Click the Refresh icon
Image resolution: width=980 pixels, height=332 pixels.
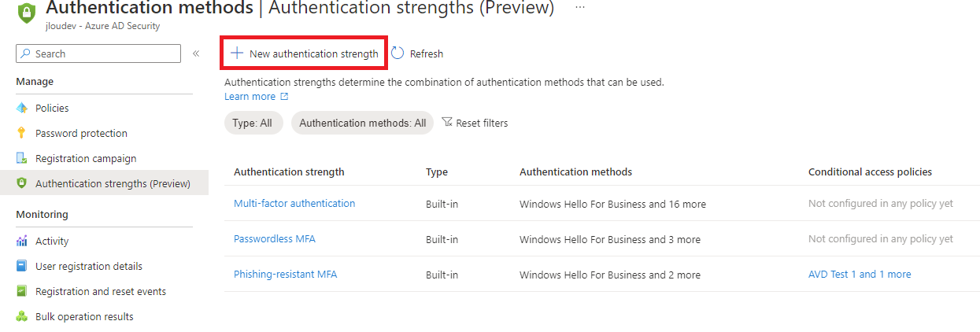pos(398,53)
